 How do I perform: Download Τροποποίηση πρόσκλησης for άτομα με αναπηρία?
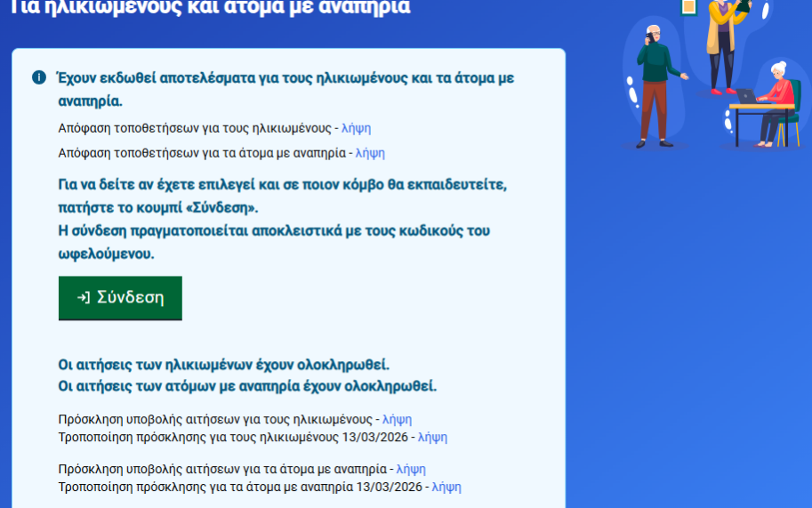446,487
